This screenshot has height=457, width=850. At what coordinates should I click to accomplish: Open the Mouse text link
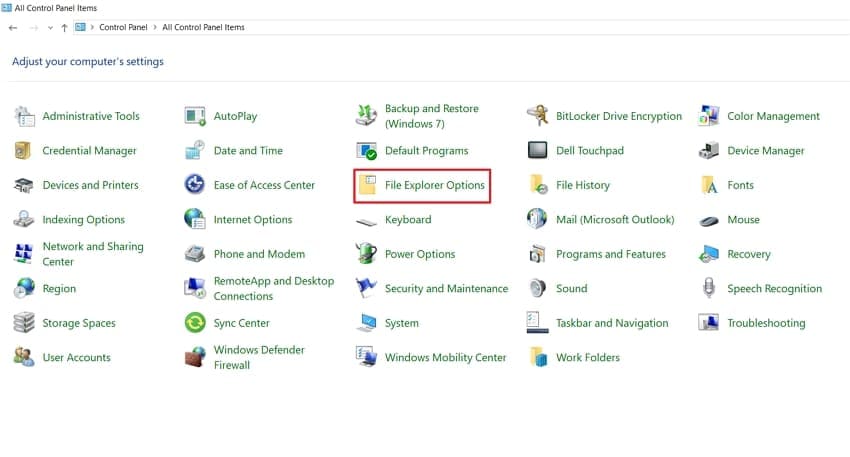(x=743, y=220)
